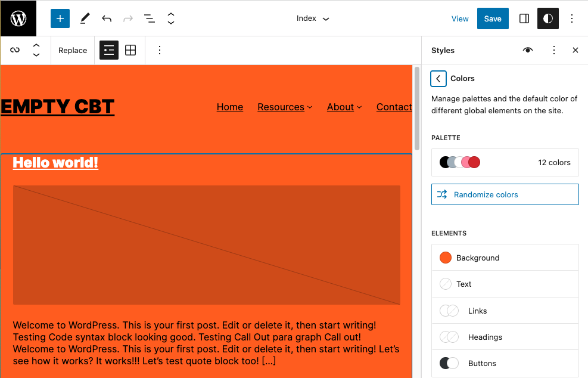This screenshot has height=378, width=588.
Task: Click the WordPress logo icon
Action: click(18, 18)
